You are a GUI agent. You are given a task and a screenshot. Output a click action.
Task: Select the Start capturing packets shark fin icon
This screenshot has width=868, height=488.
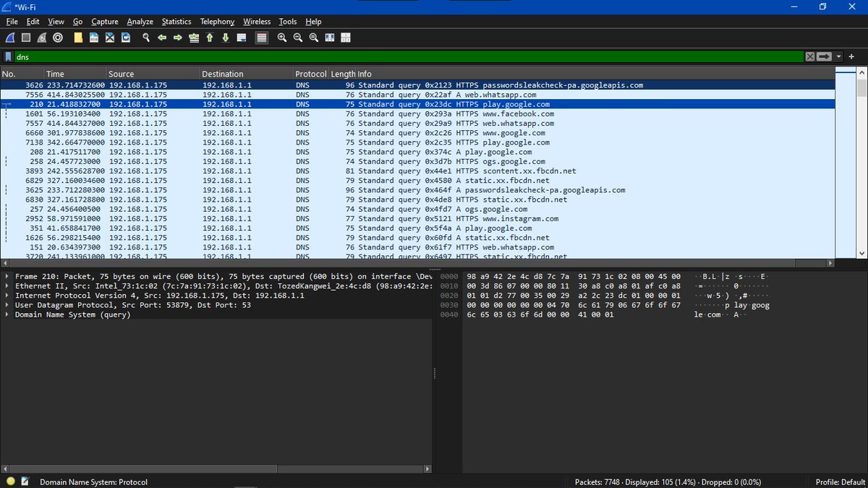9,38
